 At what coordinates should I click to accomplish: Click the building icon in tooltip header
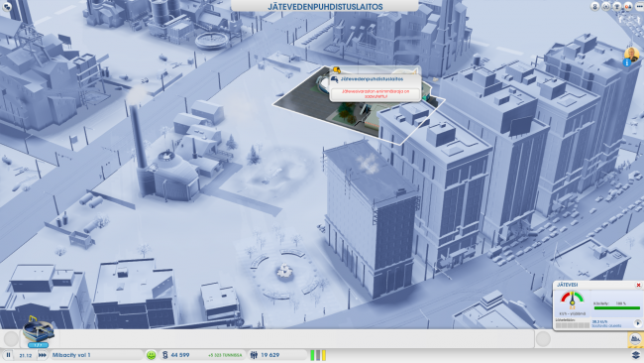tap(335, 79)
